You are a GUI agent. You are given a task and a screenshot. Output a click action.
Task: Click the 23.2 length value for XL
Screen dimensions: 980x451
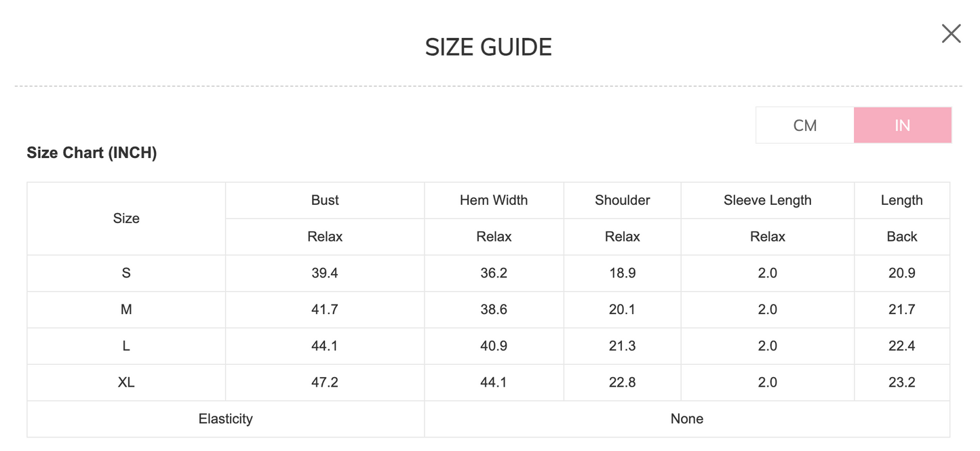[x=901, y=383]
